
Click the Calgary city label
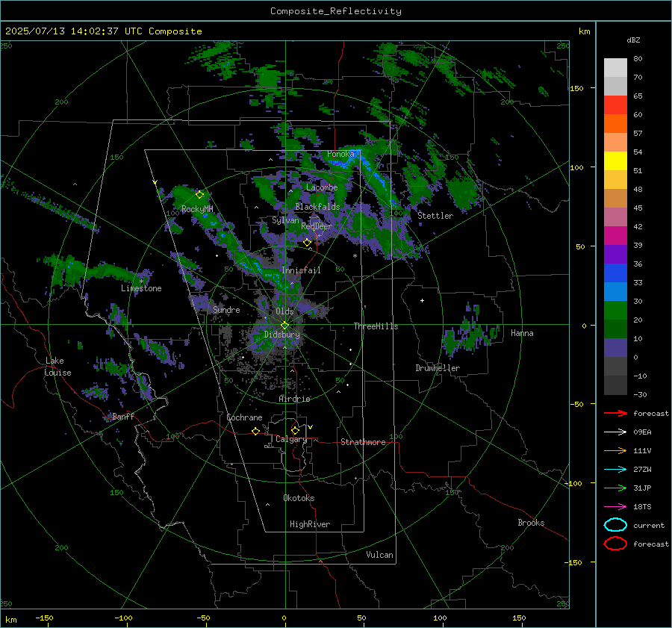291,439
